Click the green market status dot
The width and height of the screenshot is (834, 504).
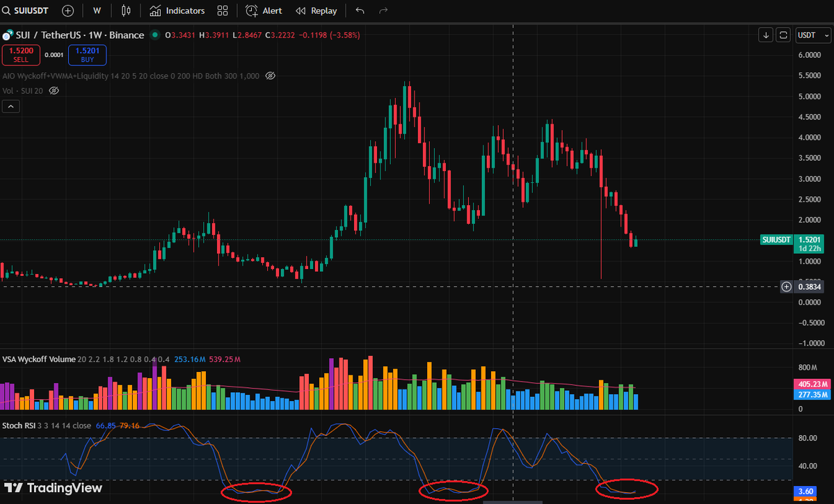click(155, 35)
